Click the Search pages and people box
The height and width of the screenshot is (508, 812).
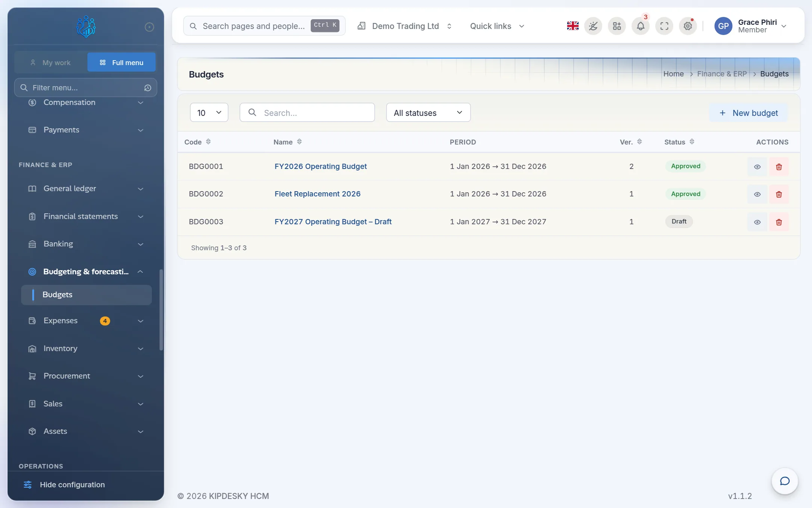click(264, 26)
